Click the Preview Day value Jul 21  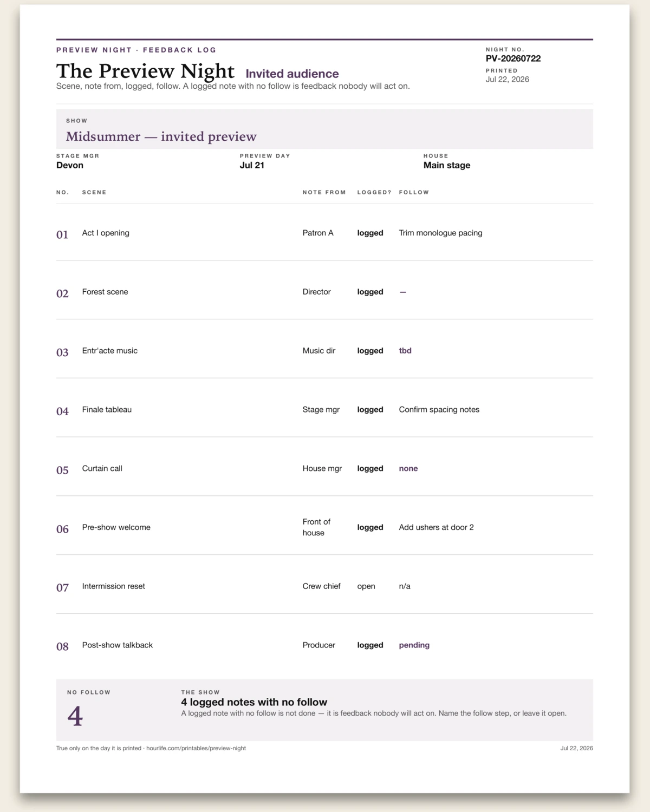tap(252, 165)
